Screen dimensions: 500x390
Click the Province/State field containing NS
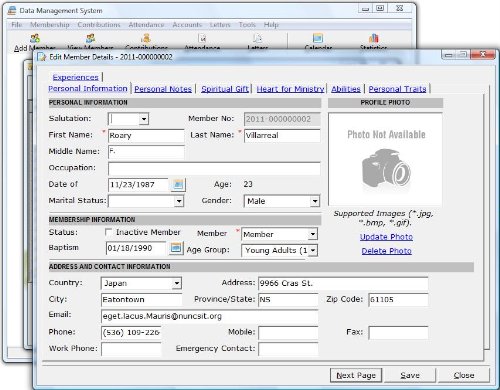pyautogui.click(x=288, y=300)
